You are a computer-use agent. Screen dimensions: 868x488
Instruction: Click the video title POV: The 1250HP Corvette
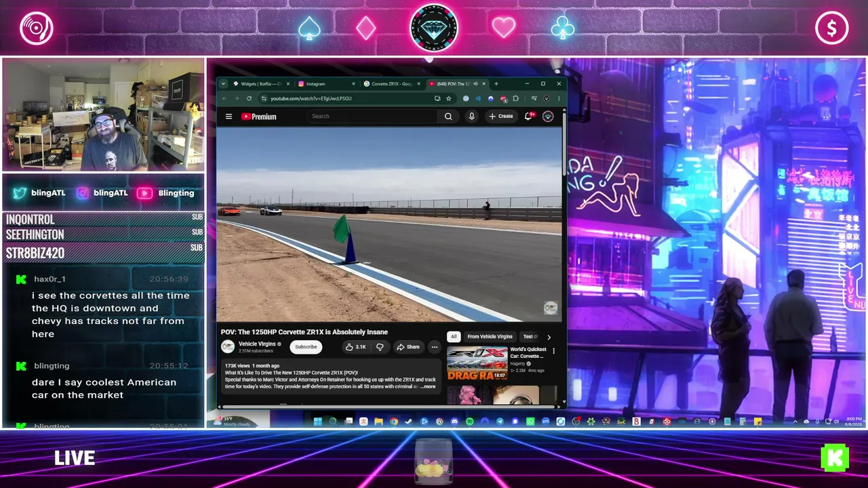(304, 332)
